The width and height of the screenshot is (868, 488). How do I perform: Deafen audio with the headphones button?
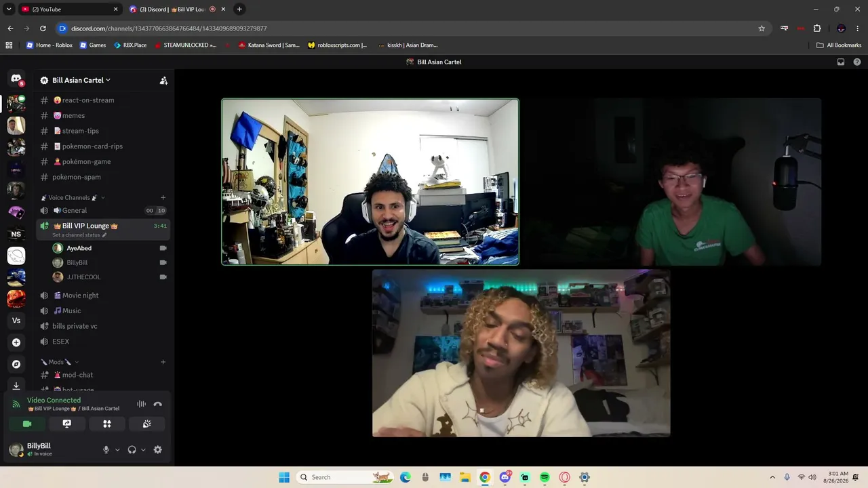pos(132,449)
